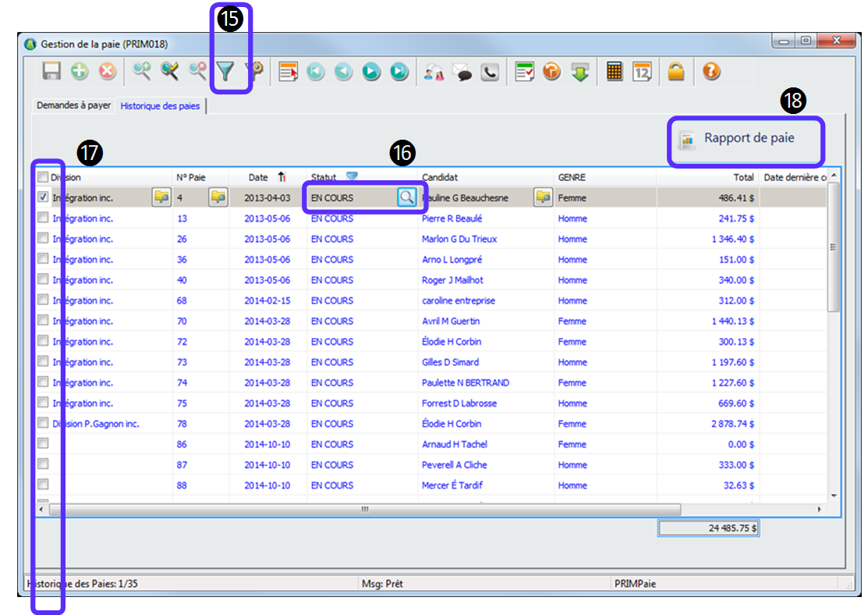The height and width of the screenshot is (615, 868).
Task: Click the funnel filter icon in toolbar
Action: coord(225,73)
